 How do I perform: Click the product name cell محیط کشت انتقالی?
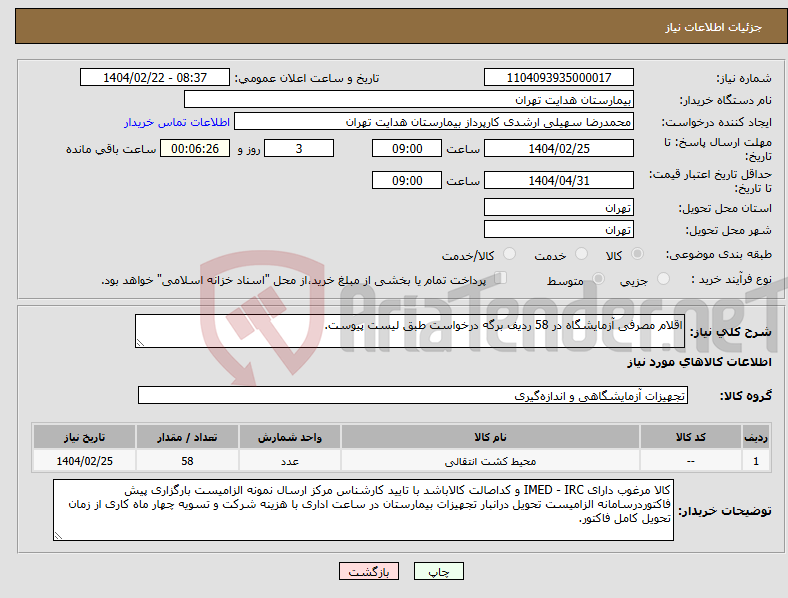(490, 461)
